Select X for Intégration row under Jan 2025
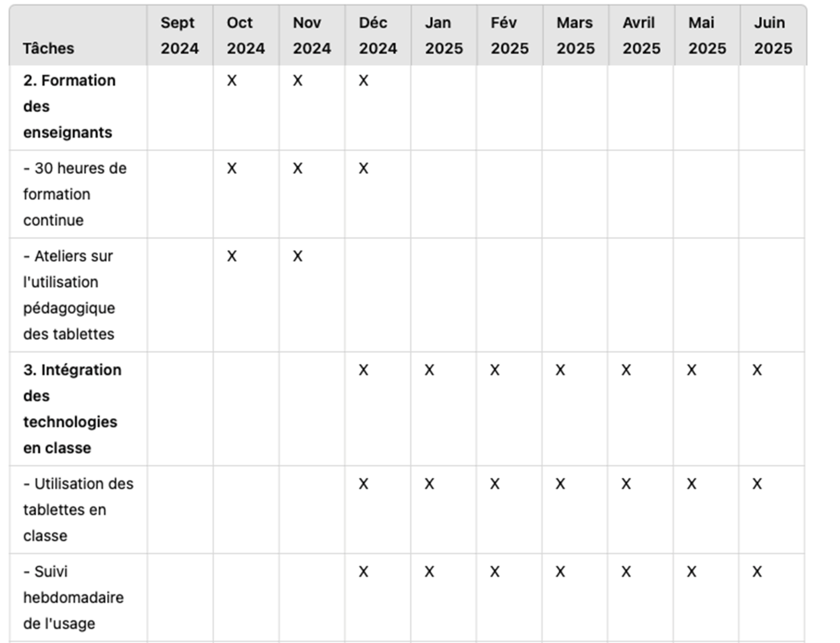This screenshot has width=840, height=643. tap(430, 370)
